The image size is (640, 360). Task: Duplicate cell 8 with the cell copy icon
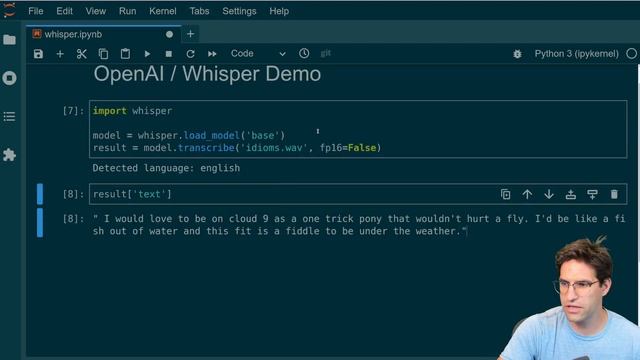coord(505,194)
